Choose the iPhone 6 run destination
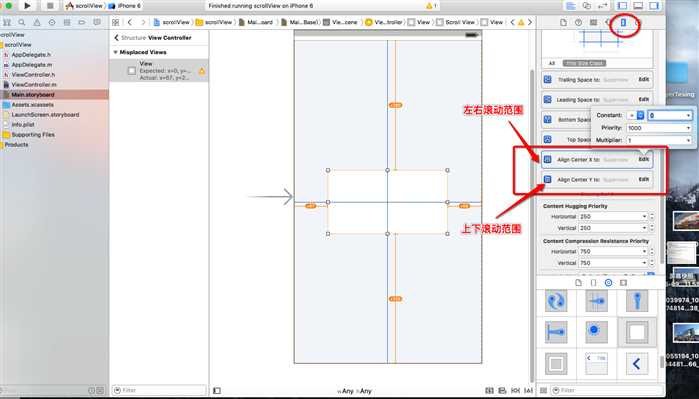Viewport: 699px width, 399px height. pos(125,6)
